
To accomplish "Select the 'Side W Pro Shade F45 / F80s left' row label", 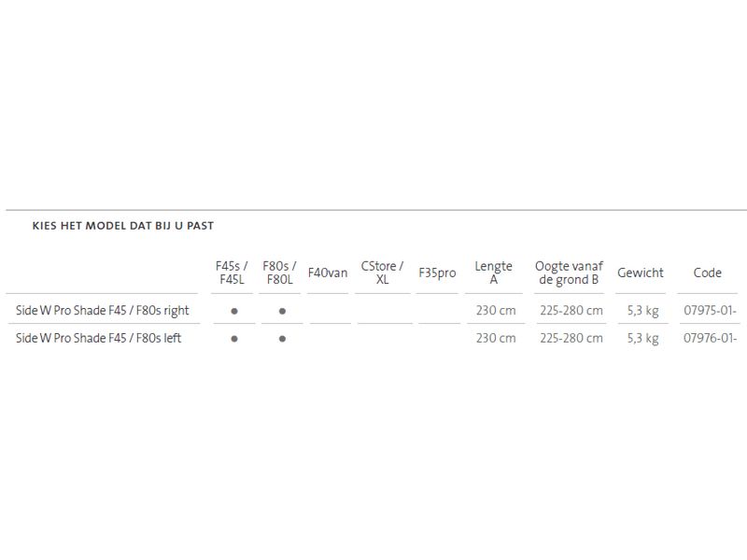I will (x=99, y=338).
